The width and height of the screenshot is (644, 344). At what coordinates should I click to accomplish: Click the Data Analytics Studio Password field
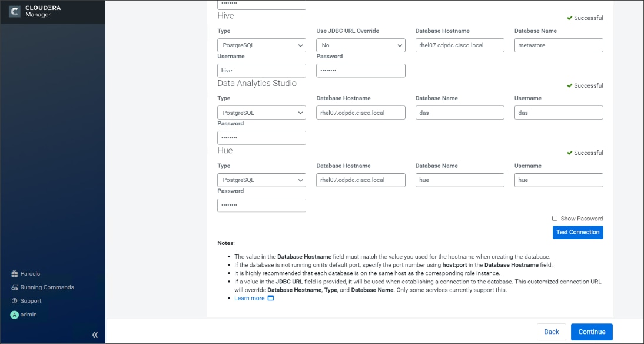(x=261, y=138)
